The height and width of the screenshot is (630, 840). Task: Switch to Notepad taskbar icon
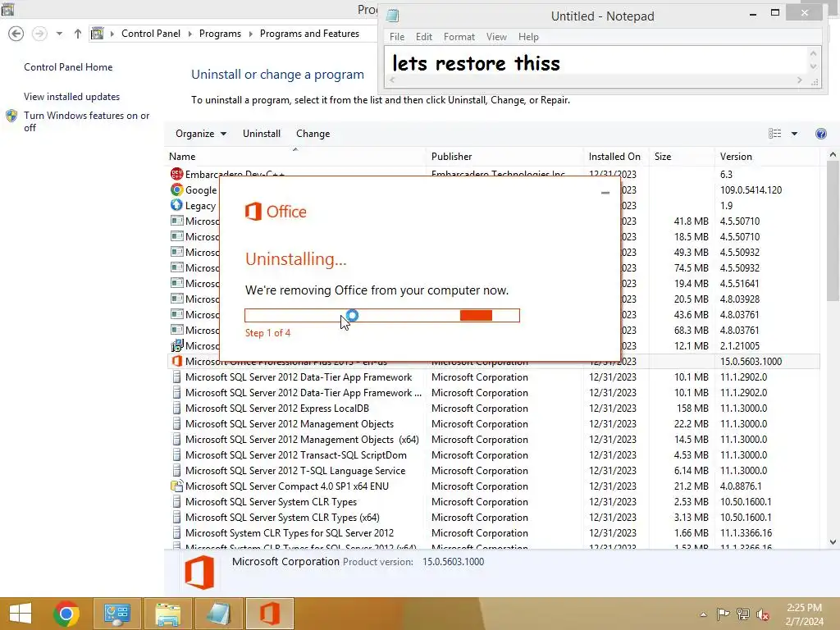218,614
